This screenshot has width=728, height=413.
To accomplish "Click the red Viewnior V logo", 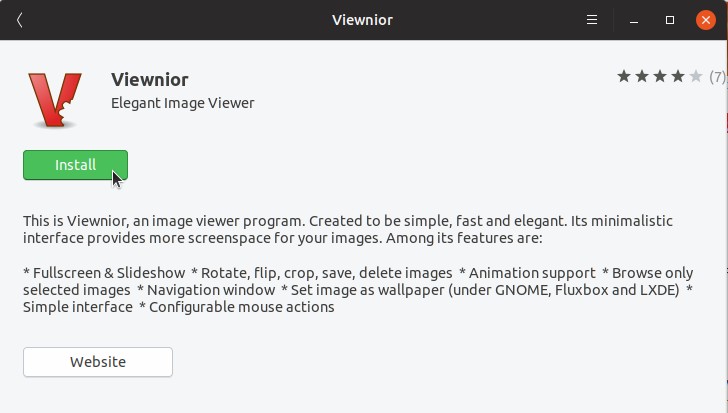I will (x=55, y=100).
